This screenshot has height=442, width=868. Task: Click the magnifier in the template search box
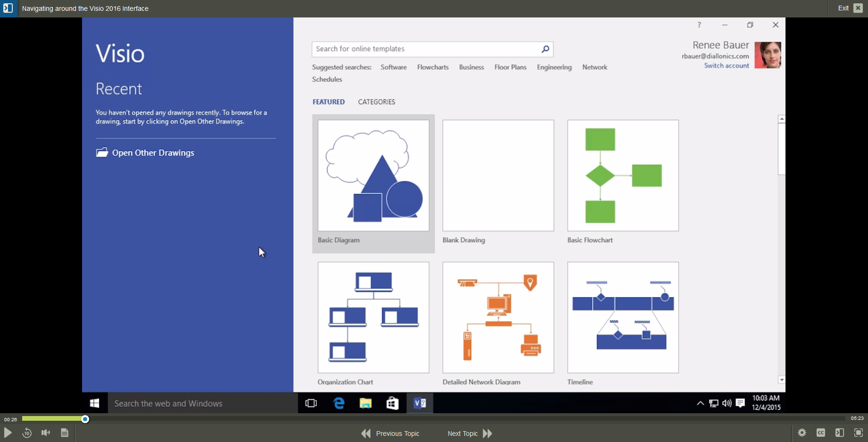(x=545, y=49)
